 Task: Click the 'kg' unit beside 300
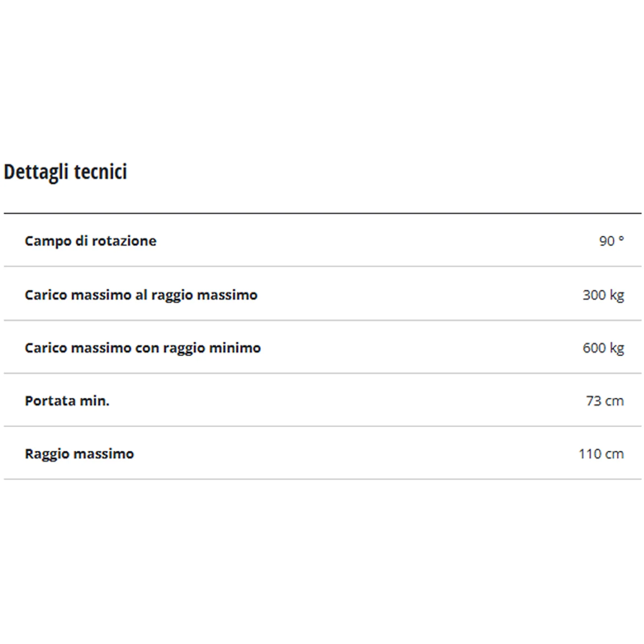coord(617,296)
